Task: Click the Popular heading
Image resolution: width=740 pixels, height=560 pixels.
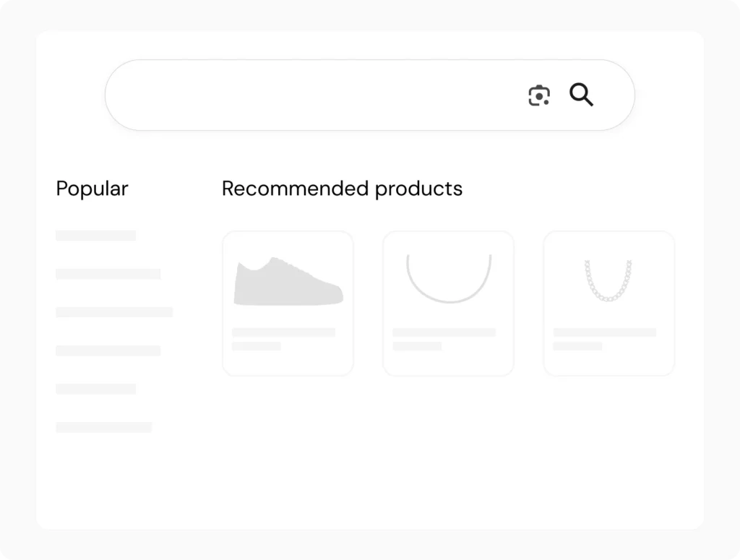Action: (92, 189)
